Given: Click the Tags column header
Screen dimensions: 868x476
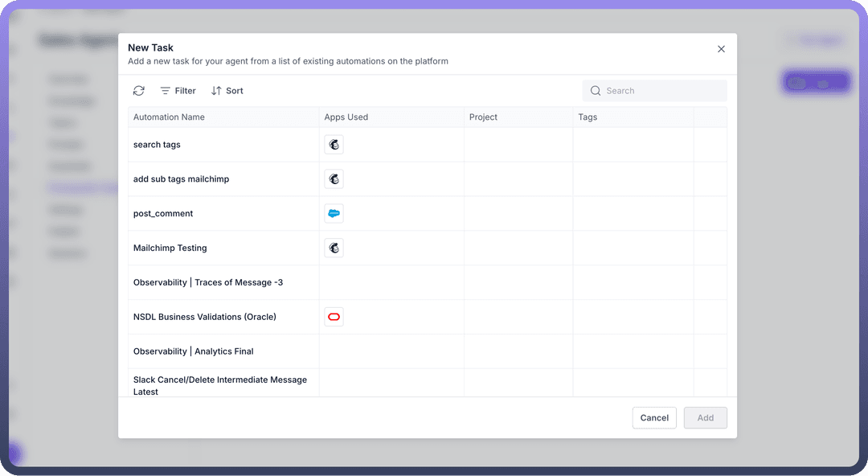Looking at the screenshot, I should tap(588, 117).
